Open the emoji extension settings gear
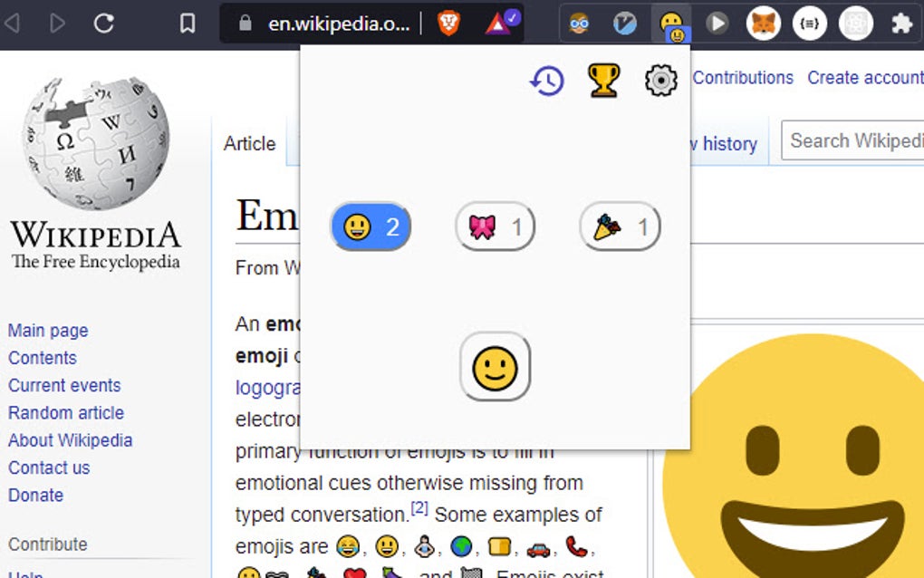924x578 pixels. pyautogui.click(x=660, y=81)
